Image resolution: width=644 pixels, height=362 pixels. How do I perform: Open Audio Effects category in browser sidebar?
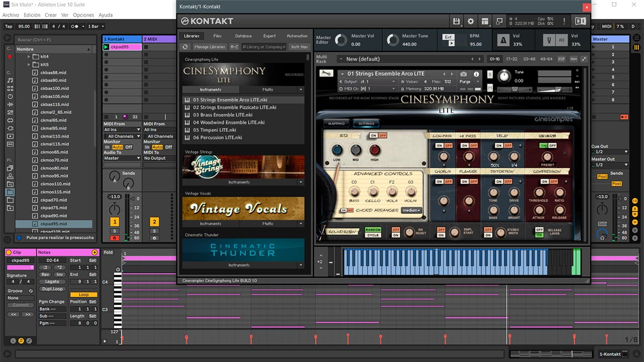coord(10,105)
